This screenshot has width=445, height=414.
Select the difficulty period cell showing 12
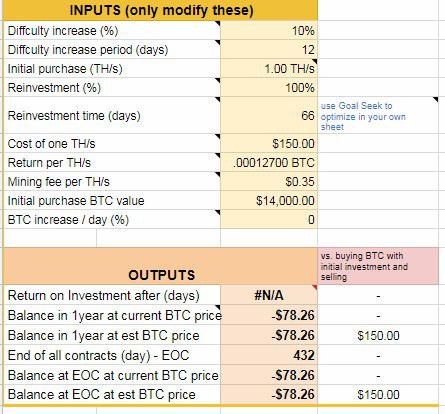(269, 49)
